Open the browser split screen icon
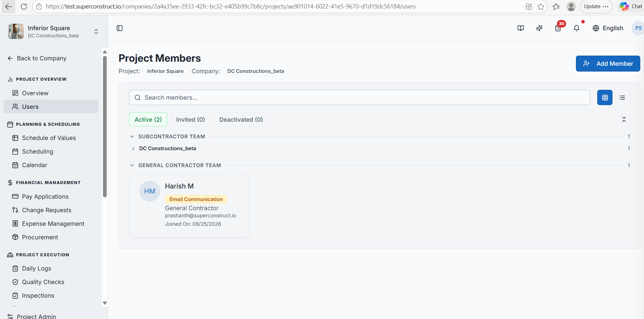This screenshot has width=644, height=319. click(529, 6)
